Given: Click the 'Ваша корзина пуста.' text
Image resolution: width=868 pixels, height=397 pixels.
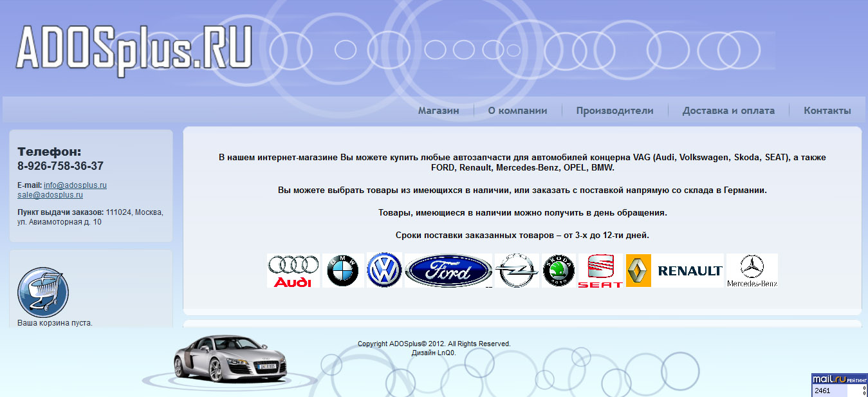Looking at the screenshot, I should 55,323.
